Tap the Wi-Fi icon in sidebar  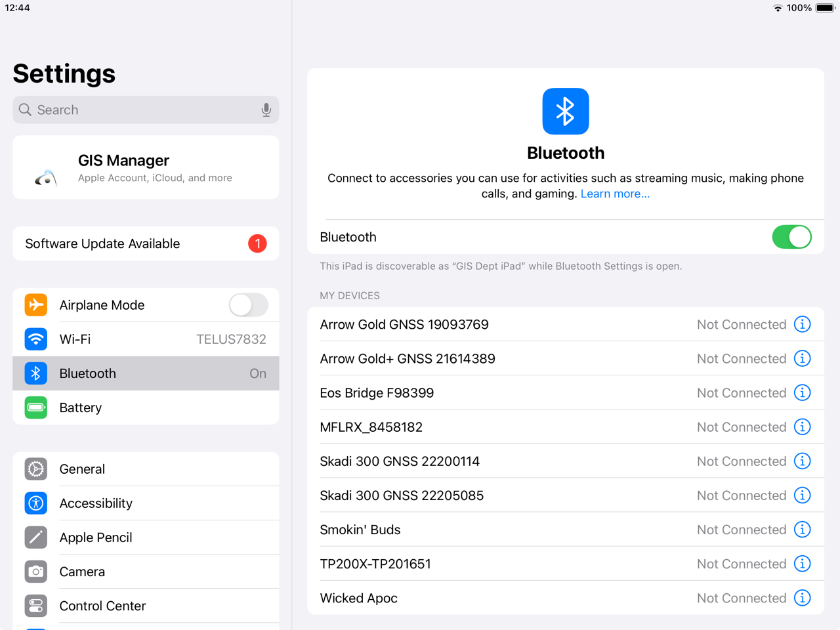36,339
